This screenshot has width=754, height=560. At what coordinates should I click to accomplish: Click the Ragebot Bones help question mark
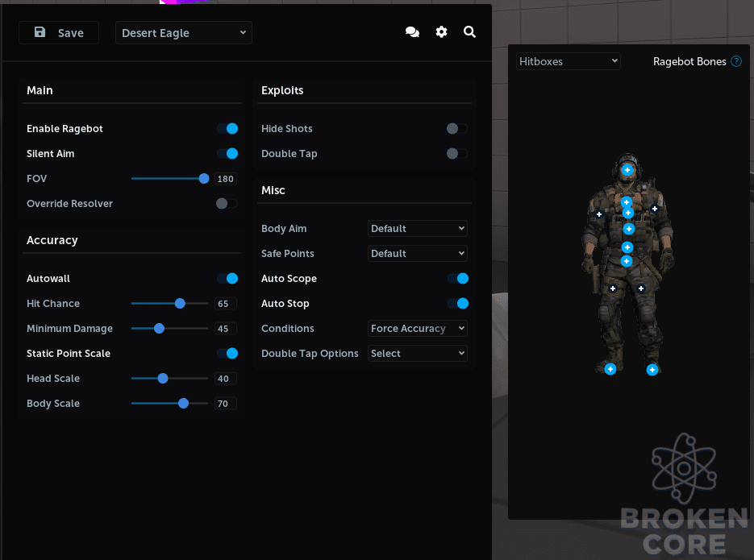[736, 61]
